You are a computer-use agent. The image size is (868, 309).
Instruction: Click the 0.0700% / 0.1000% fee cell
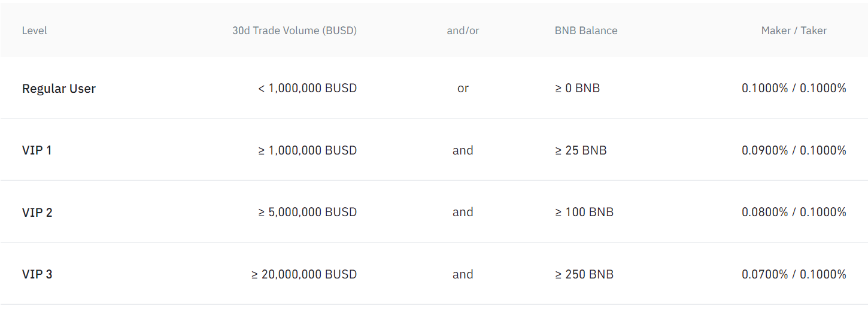(x=794, y=274)
